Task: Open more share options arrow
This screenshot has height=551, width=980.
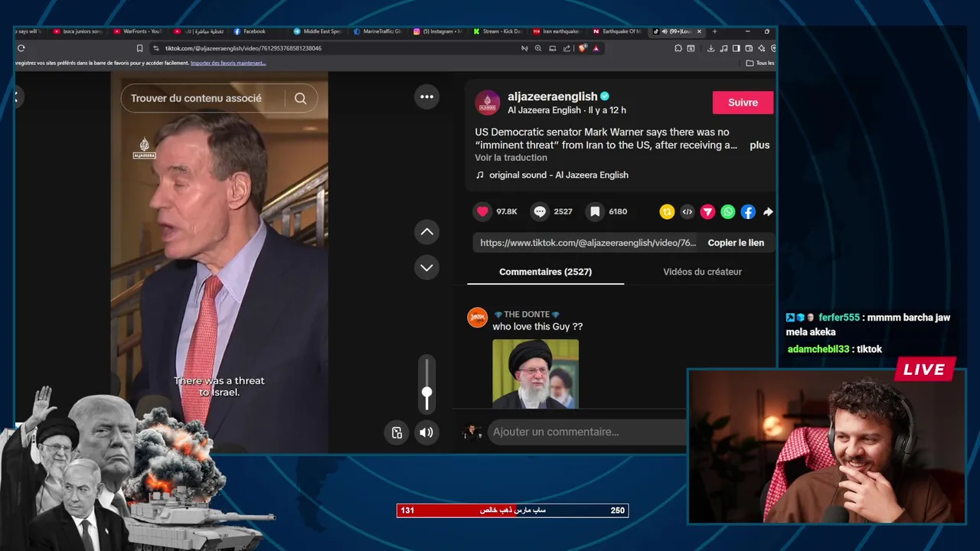Action: click(x=768, y=212)
